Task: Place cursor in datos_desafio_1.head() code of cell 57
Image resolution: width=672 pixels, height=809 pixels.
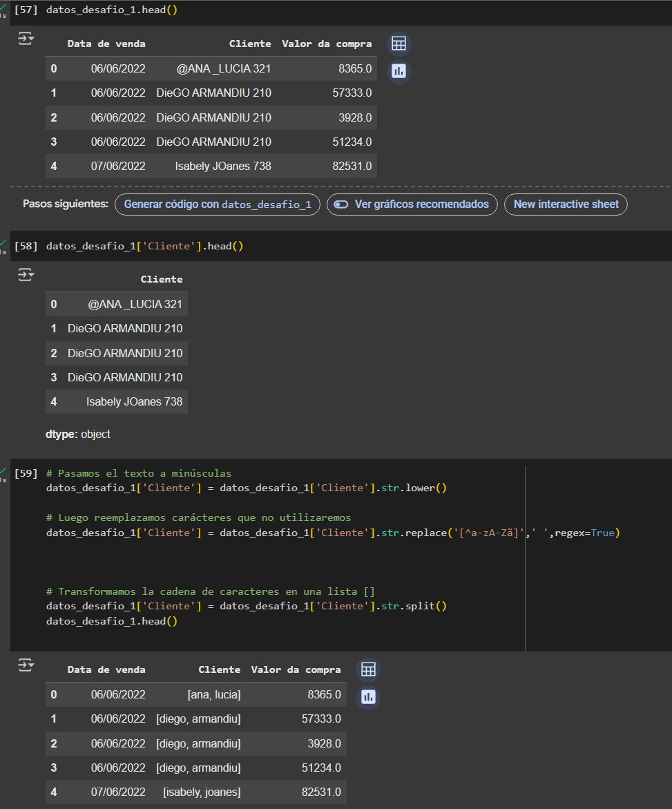Action: pos(112,10)
